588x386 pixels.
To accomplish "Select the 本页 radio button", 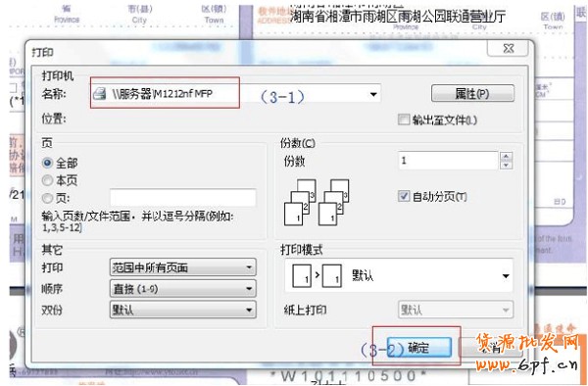I will [47, 180].
